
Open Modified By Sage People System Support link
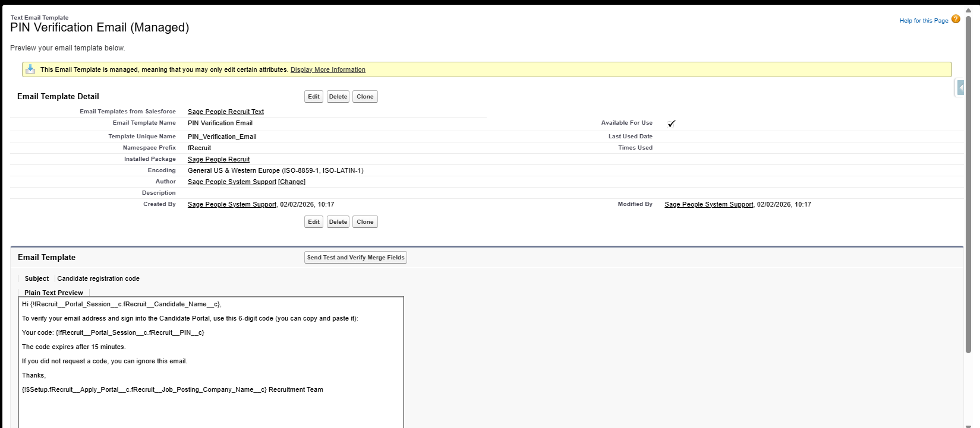708,204
